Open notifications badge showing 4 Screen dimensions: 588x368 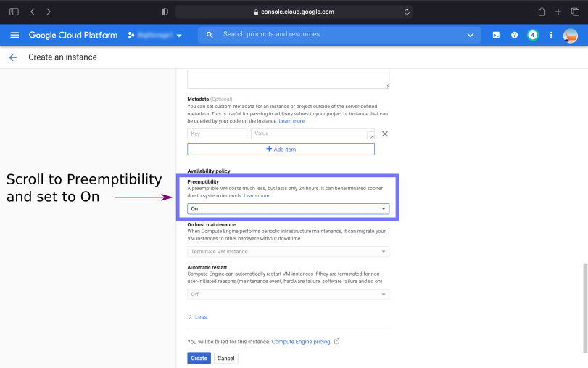(533, 35)
